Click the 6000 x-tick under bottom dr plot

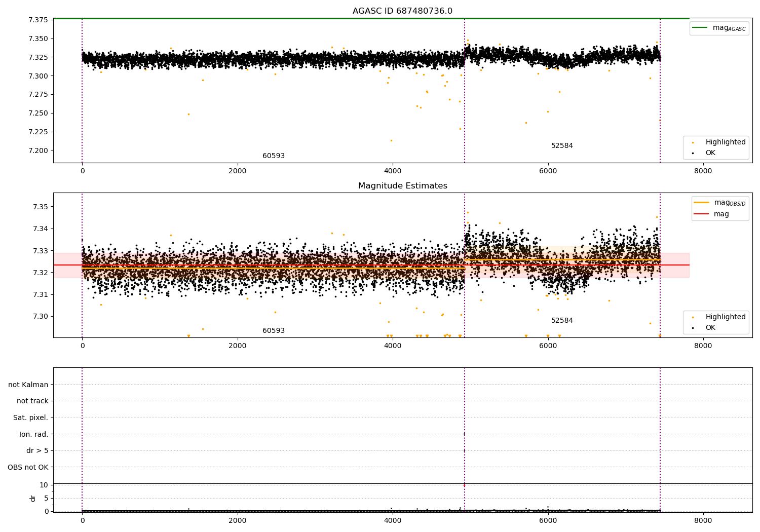tap(548, 521)
